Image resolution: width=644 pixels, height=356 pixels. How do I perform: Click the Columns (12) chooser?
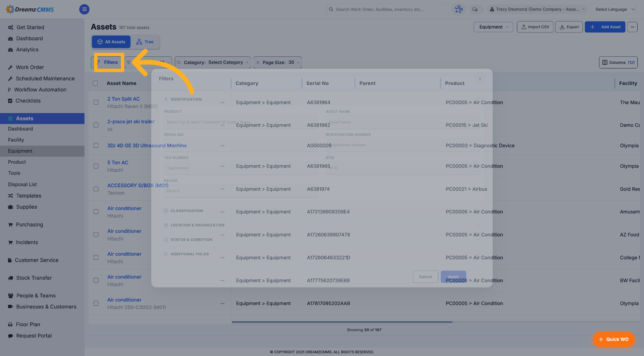point(618,62)
